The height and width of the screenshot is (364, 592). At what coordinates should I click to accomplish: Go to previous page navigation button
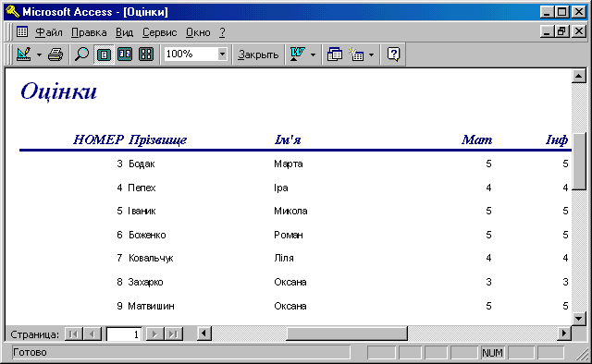click(x=92, y=334)
